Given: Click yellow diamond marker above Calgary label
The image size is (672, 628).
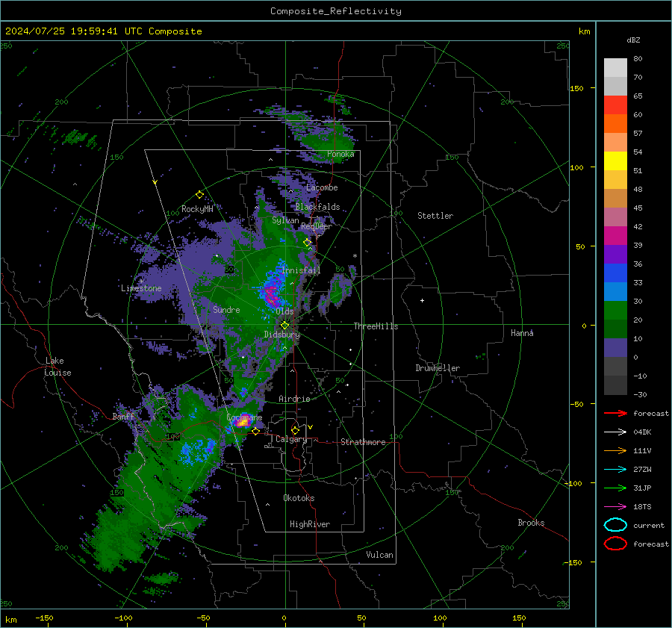Looking at the screenshot, I should 295,430.
